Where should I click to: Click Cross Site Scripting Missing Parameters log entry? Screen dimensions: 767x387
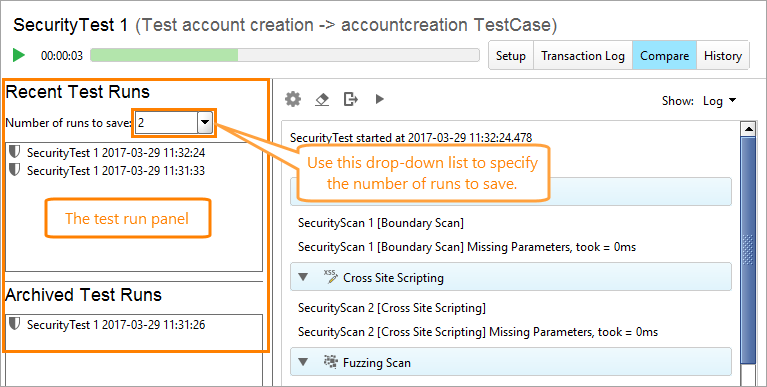pos(478,332)
